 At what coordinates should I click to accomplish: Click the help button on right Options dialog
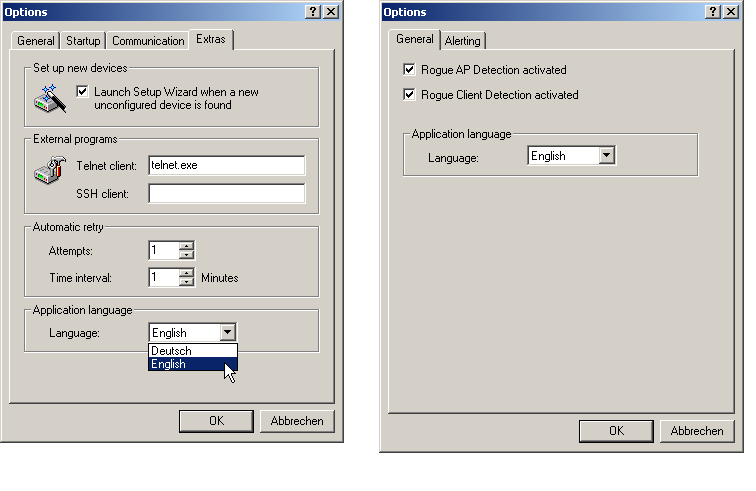click(710, 11)
